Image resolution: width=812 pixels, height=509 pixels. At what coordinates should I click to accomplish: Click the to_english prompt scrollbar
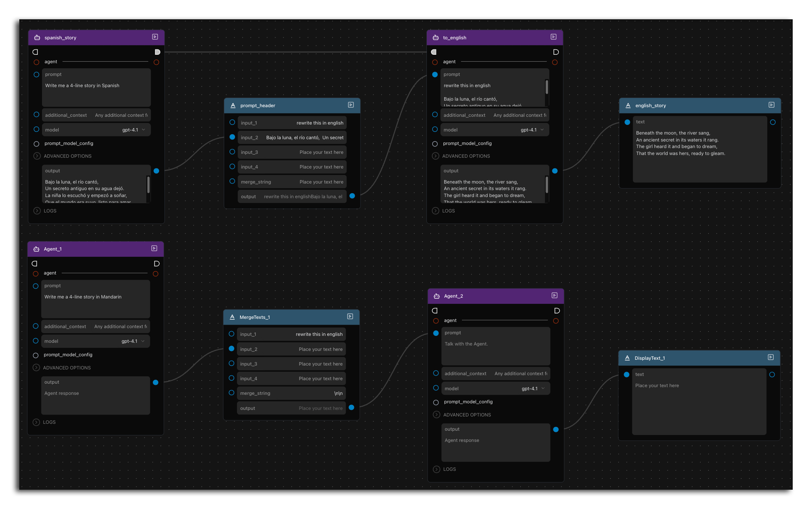coord(546,87)
